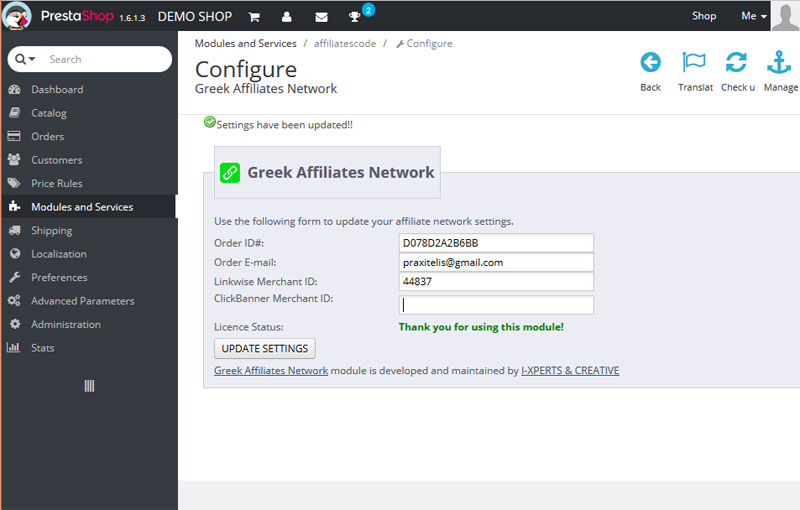Open the Shop link in header
This screenshot has height=510, width=800.
point(704,16)
